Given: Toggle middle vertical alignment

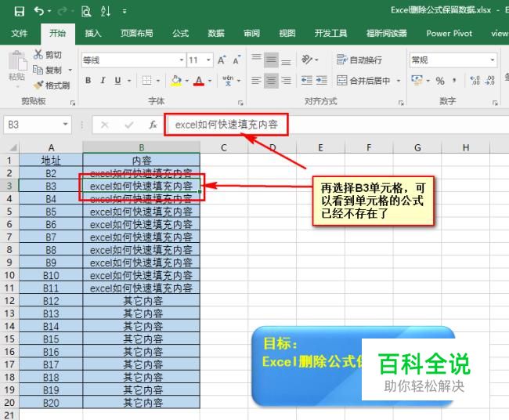Looking at the screenshot, I should 271,60.
